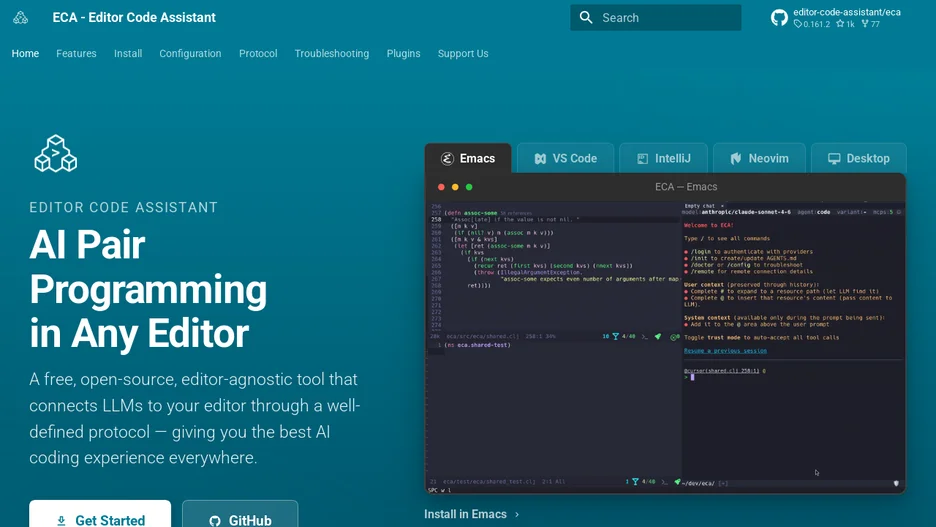Click the AI Pair Programming headline
Image resolution: width=936 pixels, height=527 pixels.
(x=148, y=289)
